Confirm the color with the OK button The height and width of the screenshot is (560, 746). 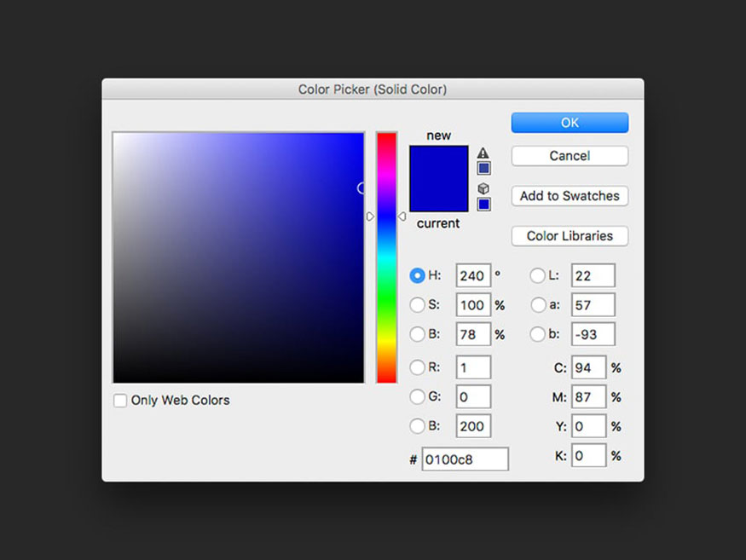pos(570,123)
